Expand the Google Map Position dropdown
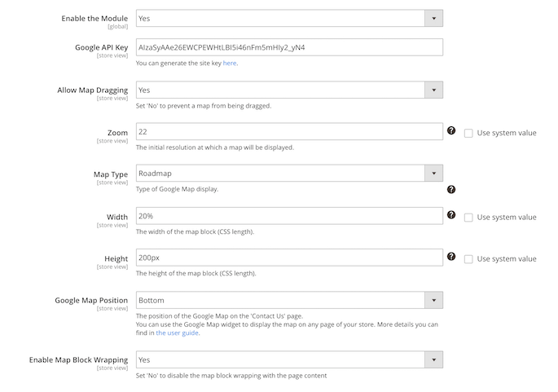The height and width of the screenshot is (392, 558). click(x=289, y=301)
